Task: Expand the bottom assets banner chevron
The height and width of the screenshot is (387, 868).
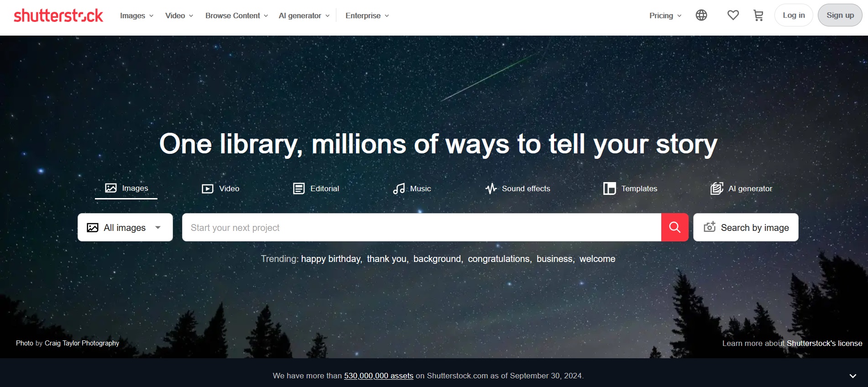Action: point(852,376)
